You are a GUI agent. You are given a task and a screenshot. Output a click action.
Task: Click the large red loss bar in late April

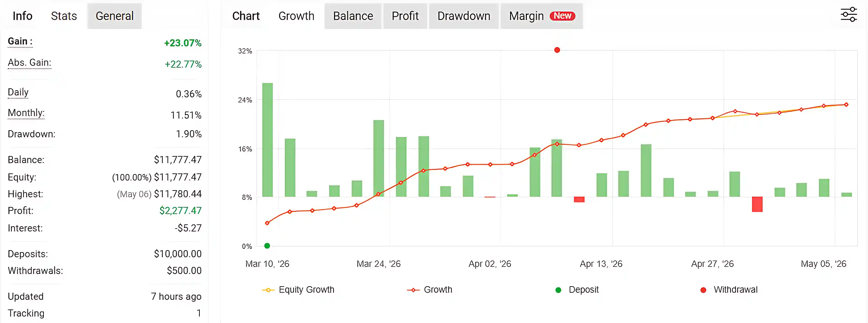click(x=757, y=204)
